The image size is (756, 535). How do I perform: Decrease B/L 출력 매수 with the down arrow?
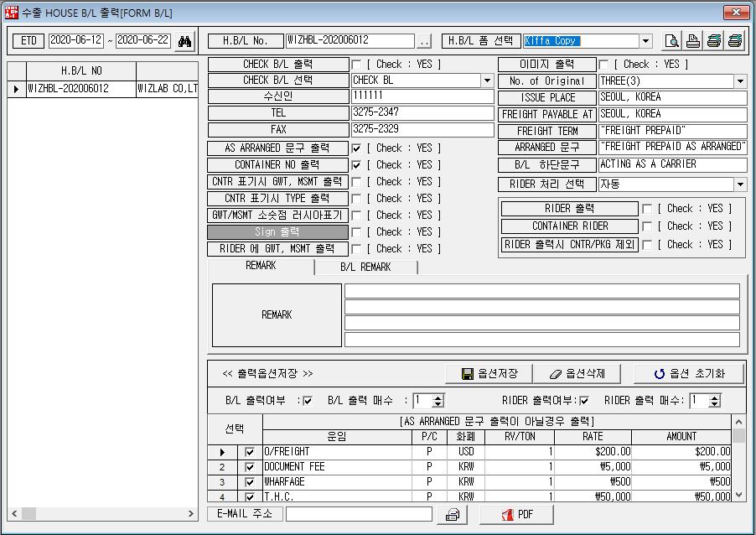click(x=438, y=404)
